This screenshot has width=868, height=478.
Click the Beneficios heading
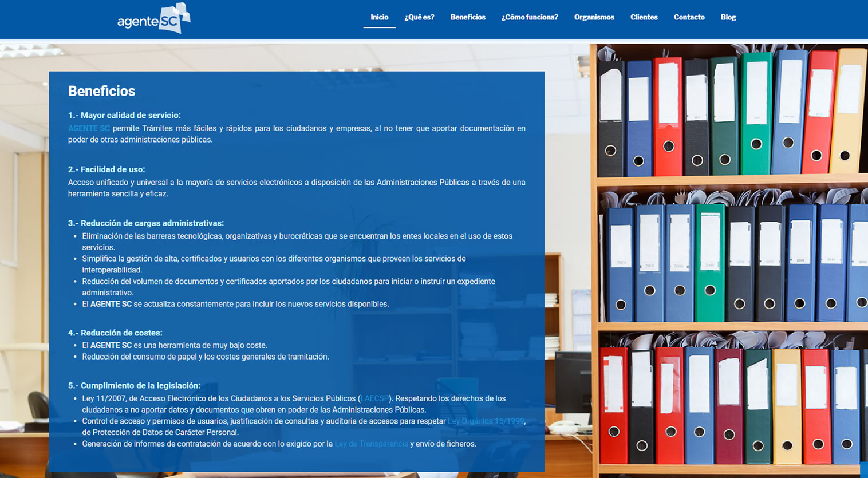(x=101, y=91)
